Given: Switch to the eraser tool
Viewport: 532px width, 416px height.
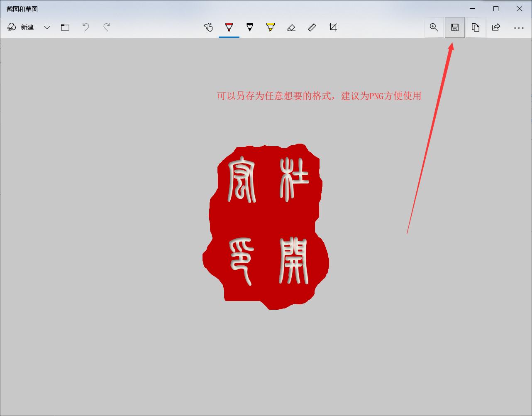Looking at the screenshot, I should pos(291,27).
